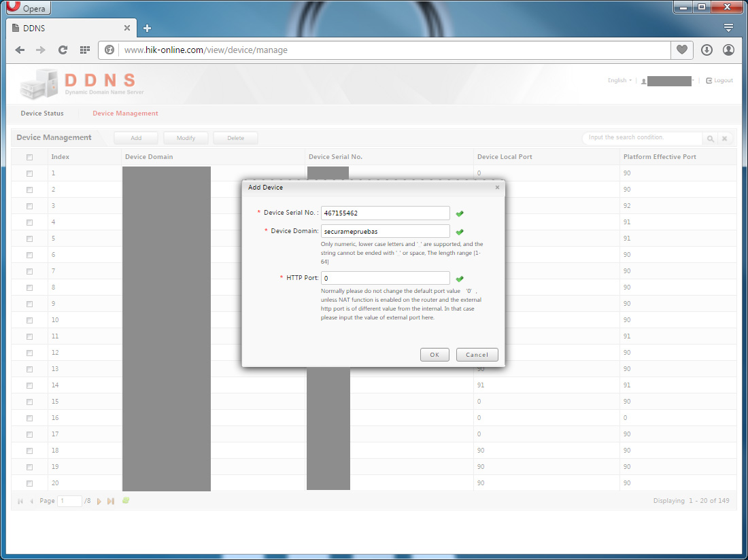Check the checkbox for index 14
The image size is (748, 560).
[x=29, y=385]
